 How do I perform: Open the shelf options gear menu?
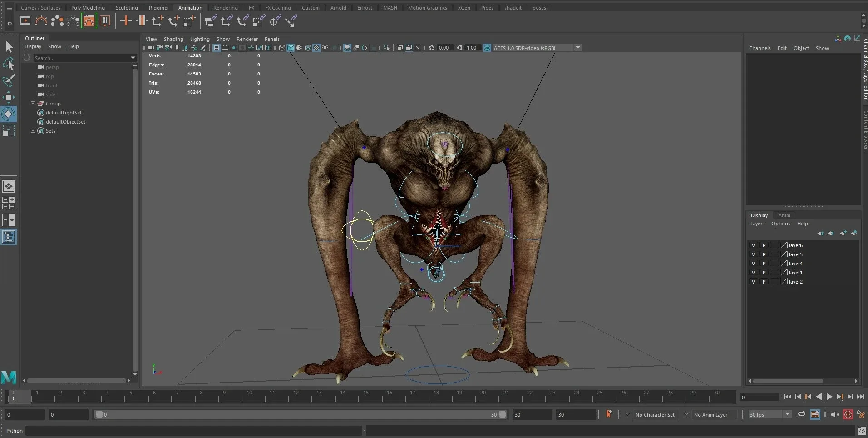10,24
